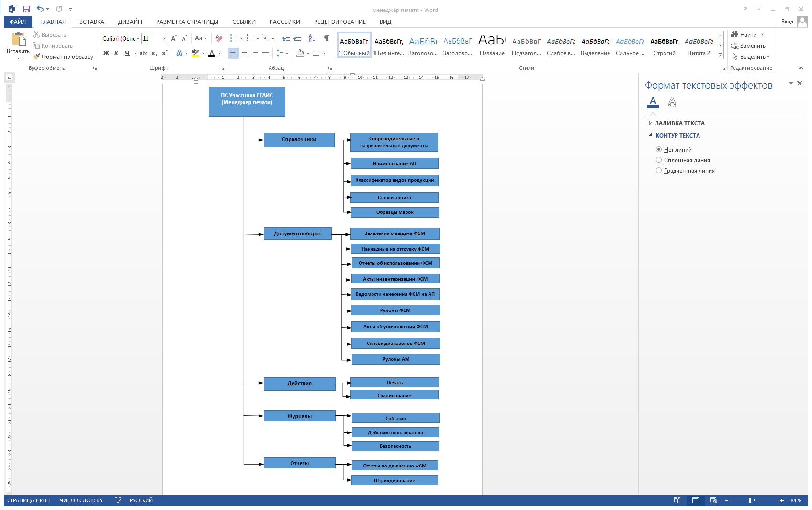Click 'Документооборот' diagram box
Image resolution: width=812 pixels, height=510 pixels.
[x=297, y=233]
